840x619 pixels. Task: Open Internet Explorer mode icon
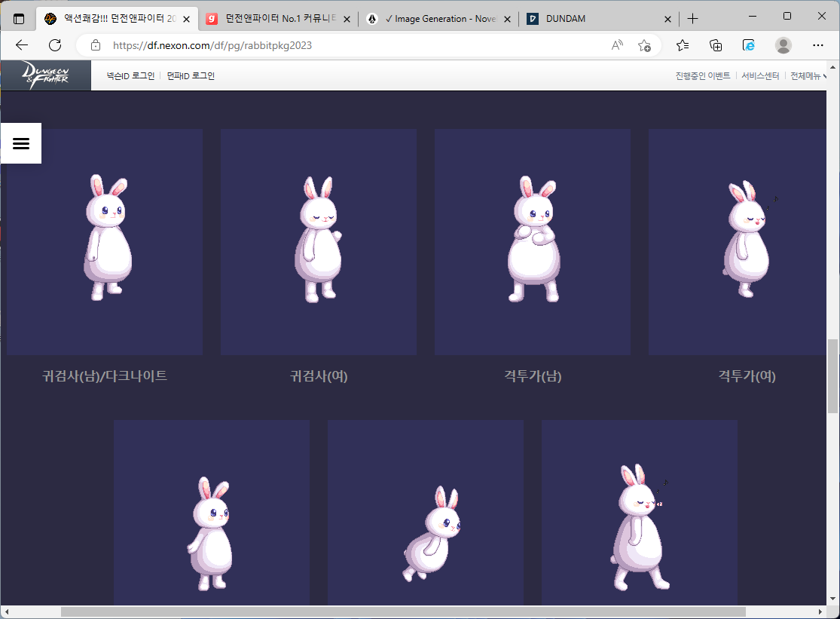(x=749, y=45)
